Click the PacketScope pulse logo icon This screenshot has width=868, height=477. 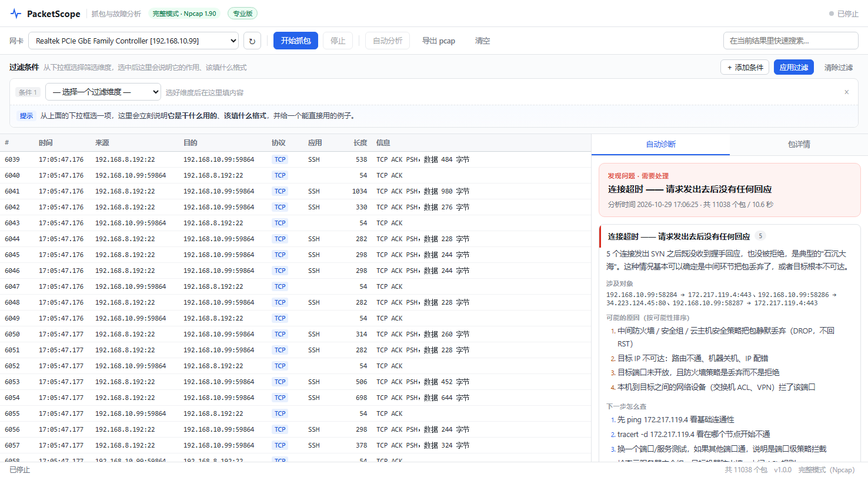coord(15,14)
